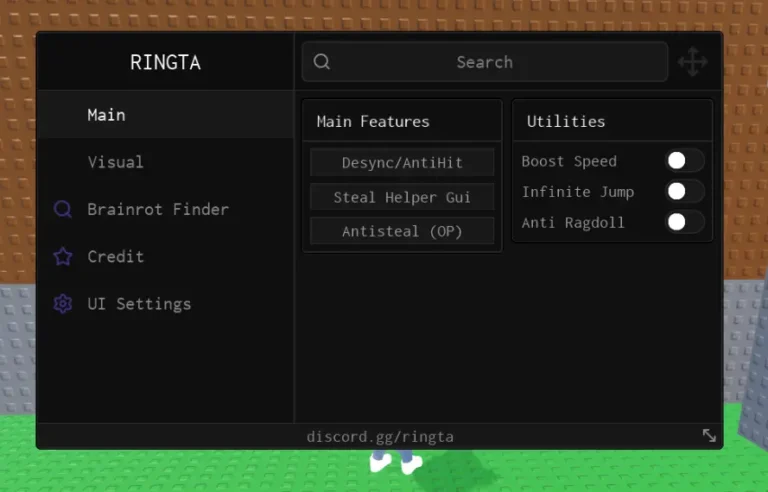Click the resize arrows icon in bottom corner
The width and height of the screenshot is (768, 492).
tap(709, 436)
